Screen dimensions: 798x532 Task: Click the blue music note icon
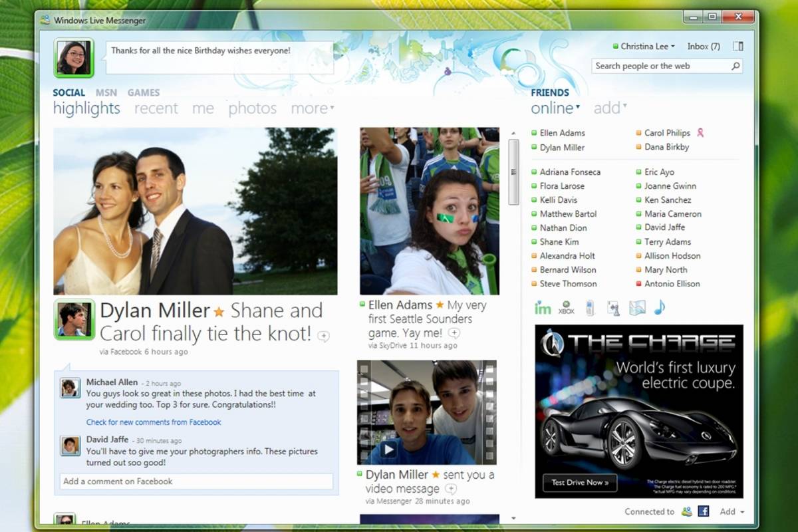[659, 307]
